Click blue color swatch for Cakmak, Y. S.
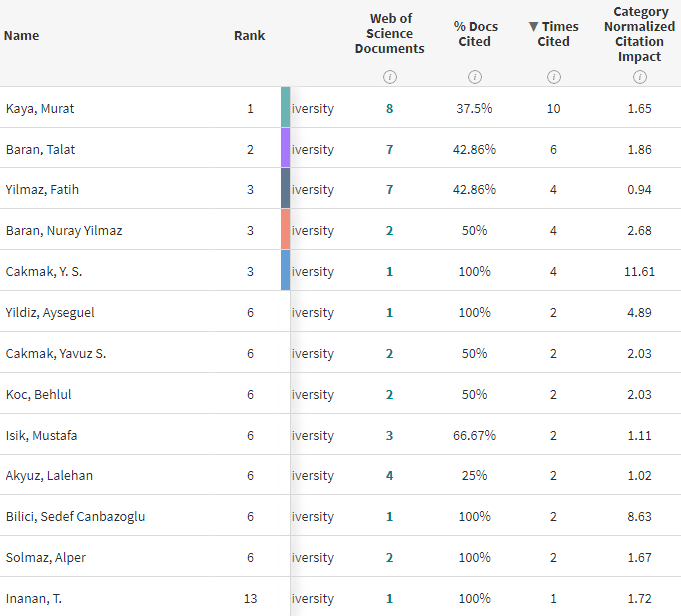The height and width of the screenshot is (616, 681). [x=286, y=271]
